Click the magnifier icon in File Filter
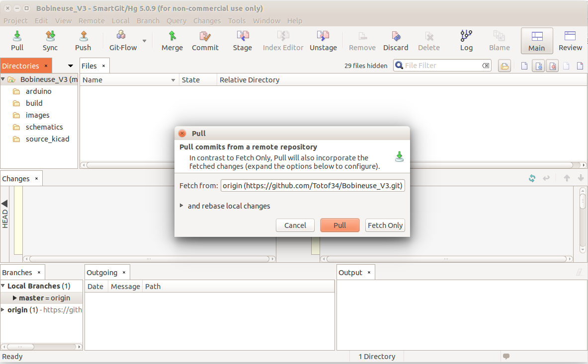 (x=399, y=66)
